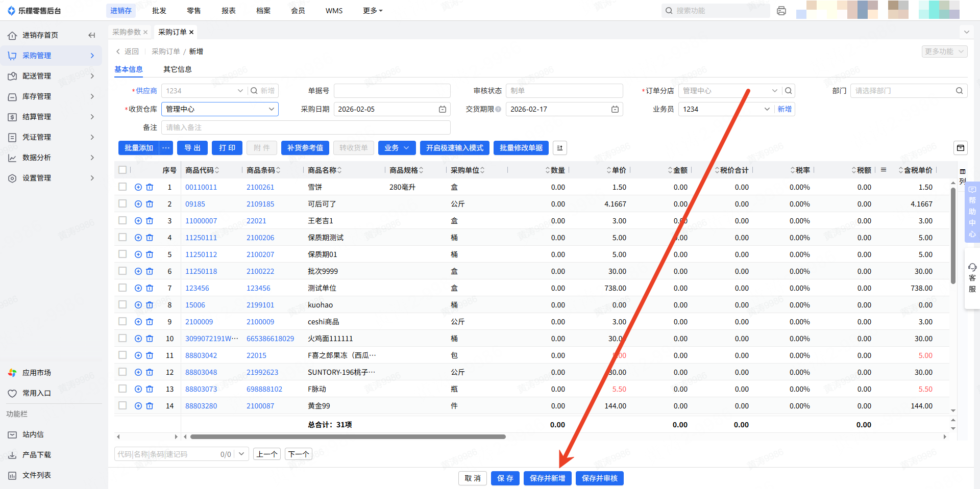The image size is (980, 489).
Task: Click the printer icon in top bar
Action: coord(781,11)
